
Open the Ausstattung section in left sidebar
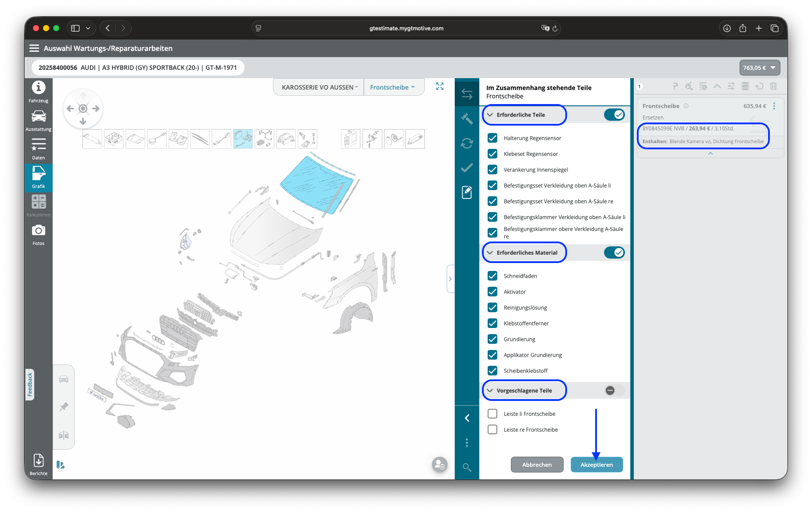[x=39, y=121]
